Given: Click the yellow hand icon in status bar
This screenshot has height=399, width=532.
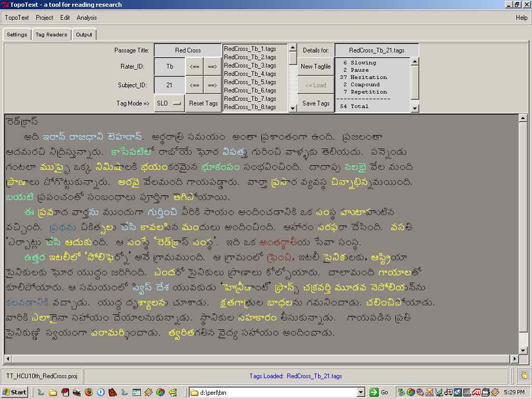Looking at the screenshot, I should tap(524, 376).
